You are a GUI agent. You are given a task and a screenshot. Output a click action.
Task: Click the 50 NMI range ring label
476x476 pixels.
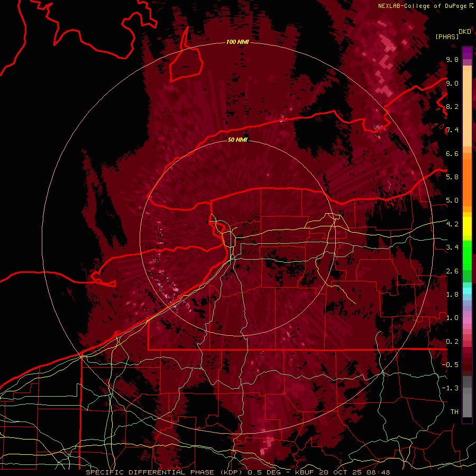[237, 140]
